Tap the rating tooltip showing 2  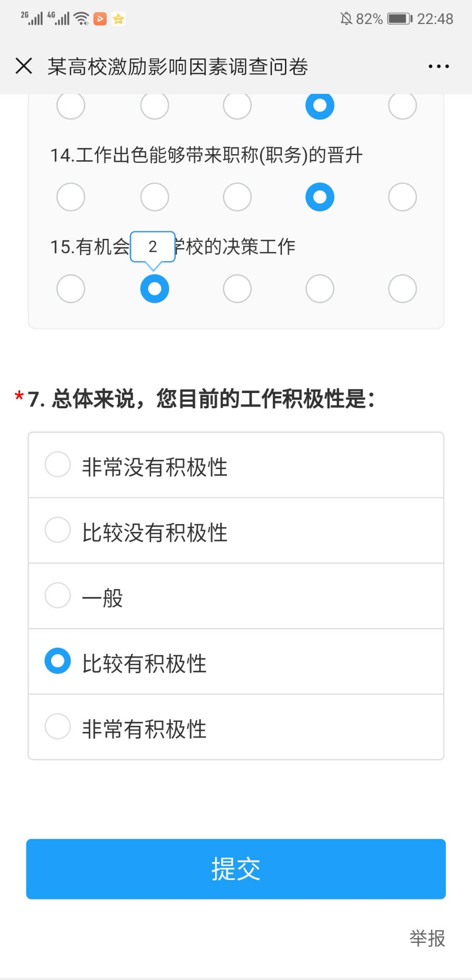[153, 247]
